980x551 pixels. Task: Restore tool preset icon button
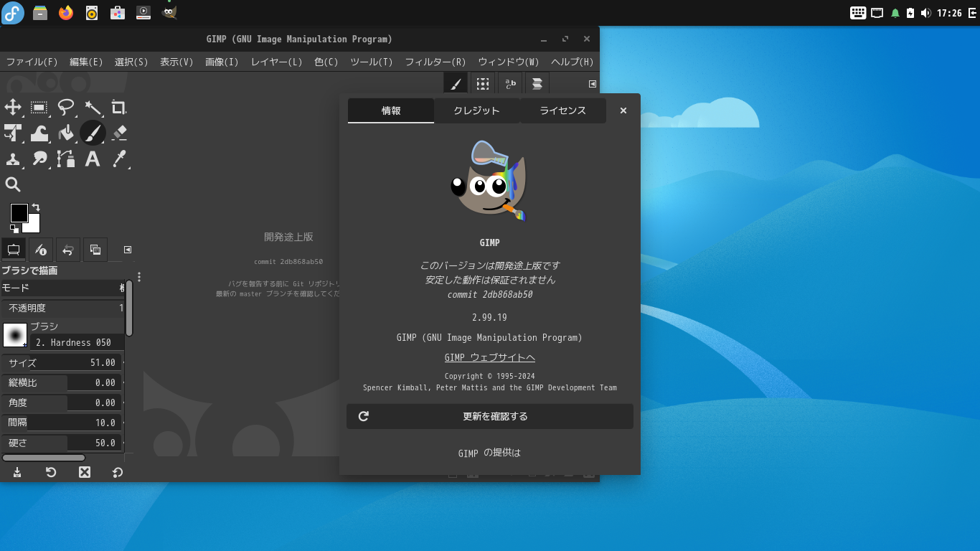pyautogui.click(x=51, y=472)
